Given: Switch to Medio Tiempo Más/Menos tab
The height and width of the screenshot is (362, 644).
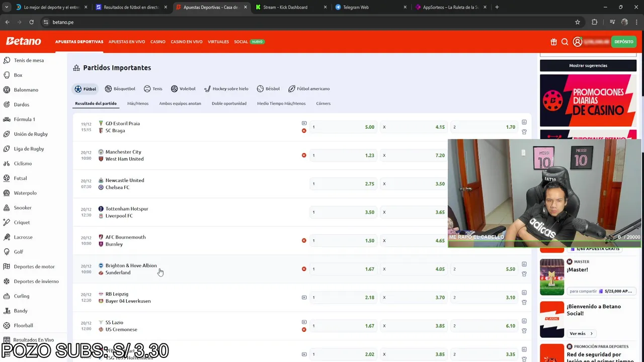Looking at the screenshot, I should click(x=281, y=104).
